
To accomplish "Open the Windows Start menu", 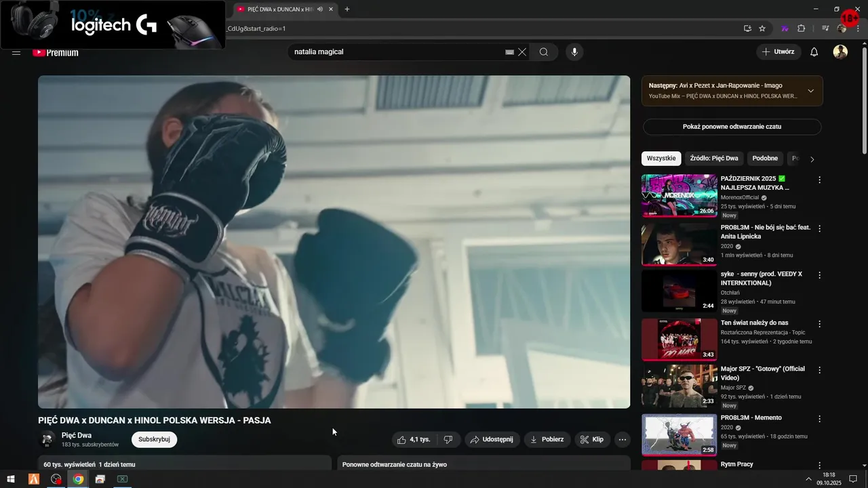I will click(x=11, y=479).
